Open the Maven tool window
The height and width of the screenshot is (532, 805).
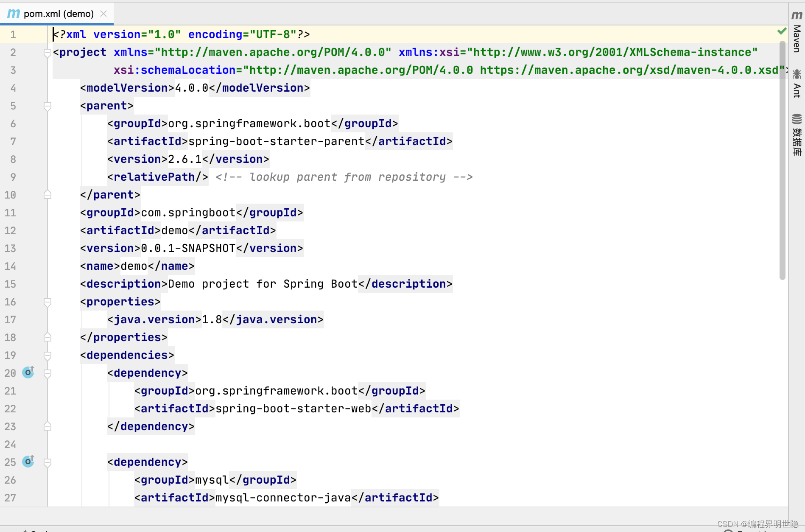click(x=797, y=32)
